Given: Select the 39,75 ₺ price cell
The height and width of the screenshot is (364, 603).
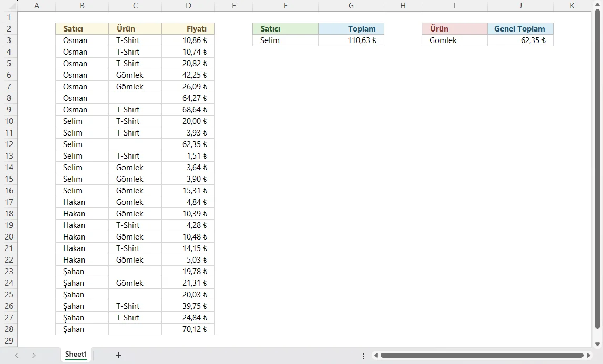Looking at the screenshot, I should tap(188, 306).
